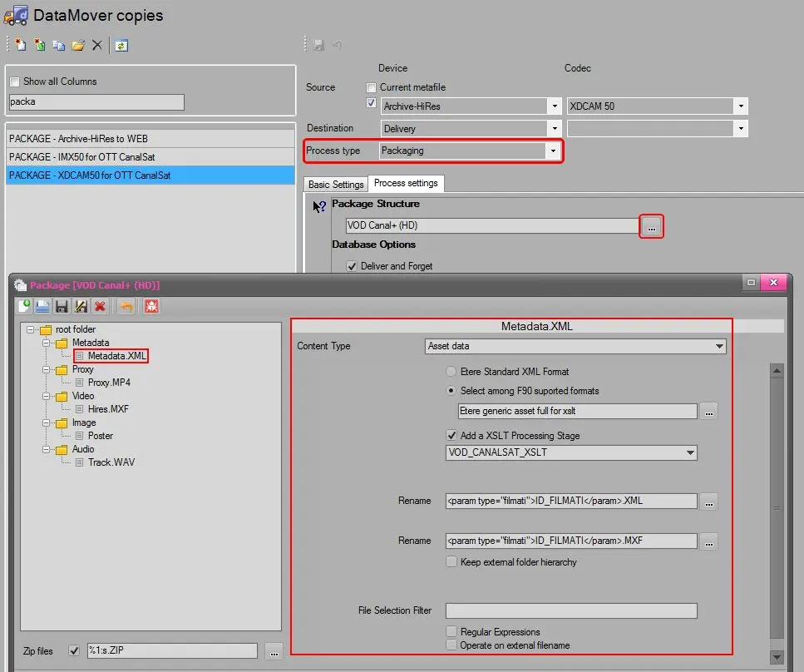The image size is (804, 672).
Task: Click the browse button next to Package Structure
Action: coord(652,226)
